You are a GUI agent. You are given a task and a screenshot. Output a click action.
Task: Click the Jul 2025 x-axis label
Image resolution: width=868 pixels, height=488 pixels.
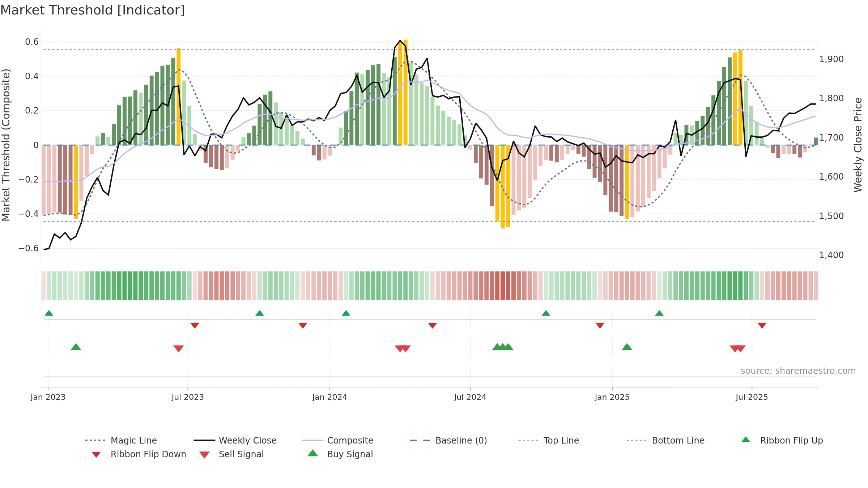(752, 397)
